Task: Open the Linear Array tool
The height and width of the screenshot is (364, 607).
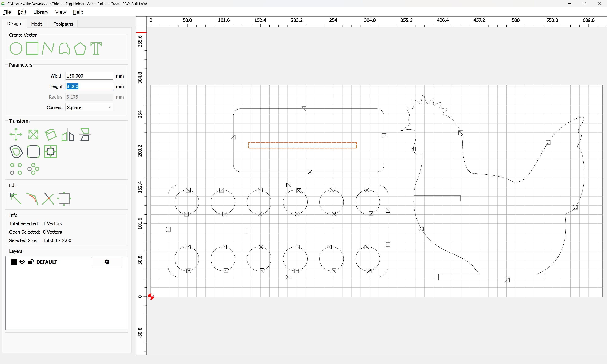Action: tap(16, 169)
